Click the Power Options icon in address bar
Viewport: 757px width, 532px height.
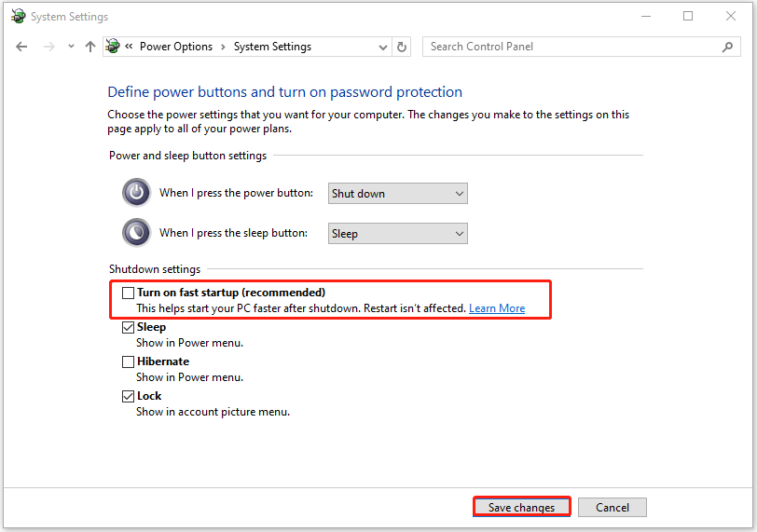click(113, 47)
